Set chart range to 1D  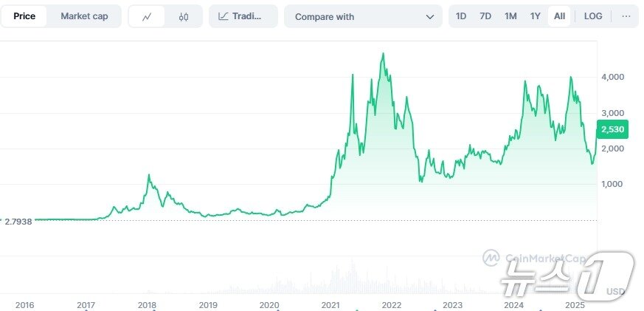click(x=461, y=16)
